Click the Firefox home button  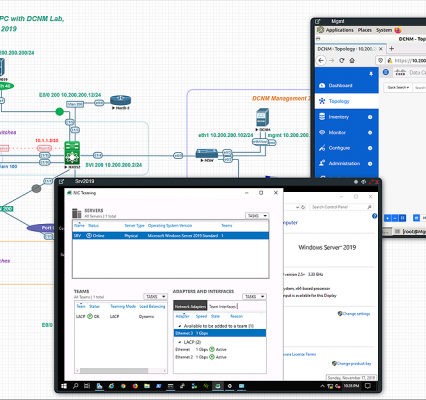(352, 60)
